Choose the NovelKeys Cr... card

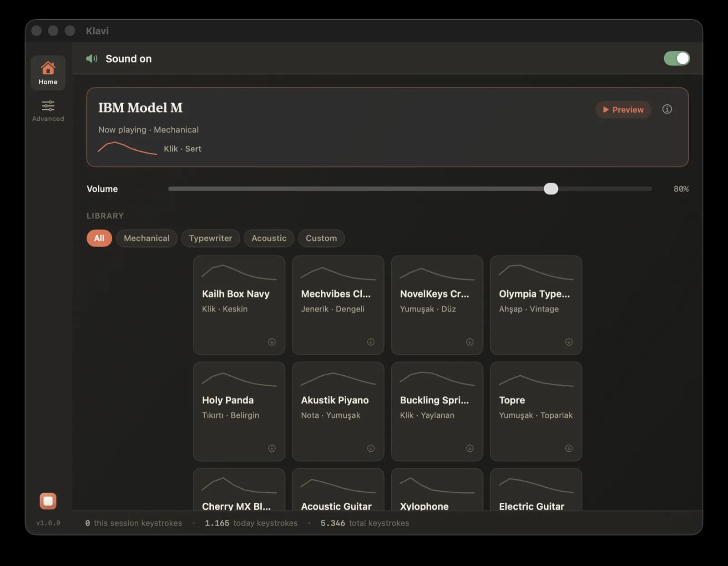pyautogui.click(x=437, y=305)
